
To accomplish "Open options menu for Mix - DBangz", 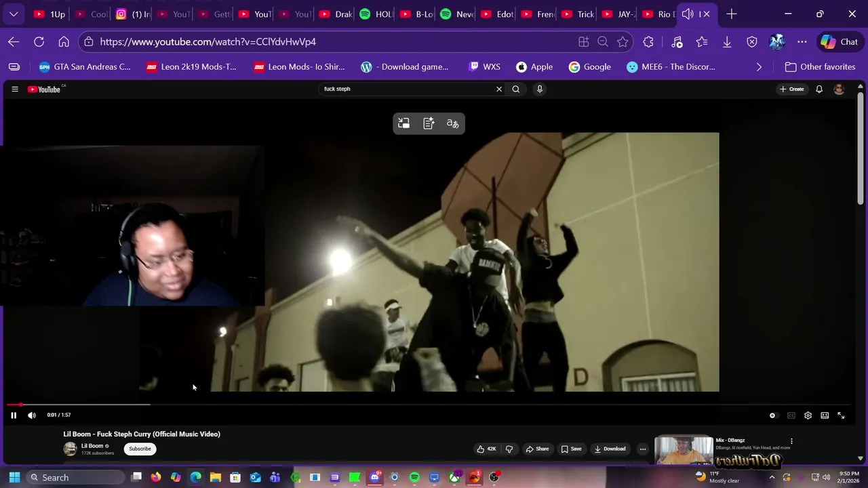I will (x=791, y=441).
